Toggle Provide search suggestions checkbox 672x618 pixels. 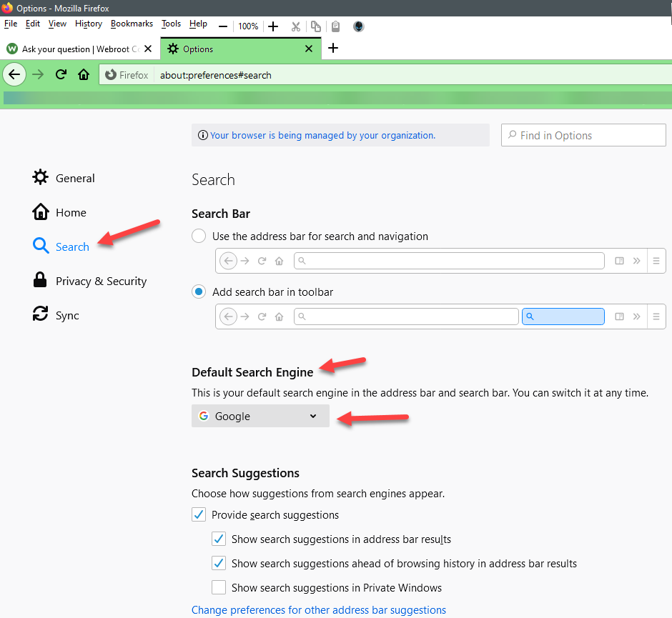tap(199, 514)
